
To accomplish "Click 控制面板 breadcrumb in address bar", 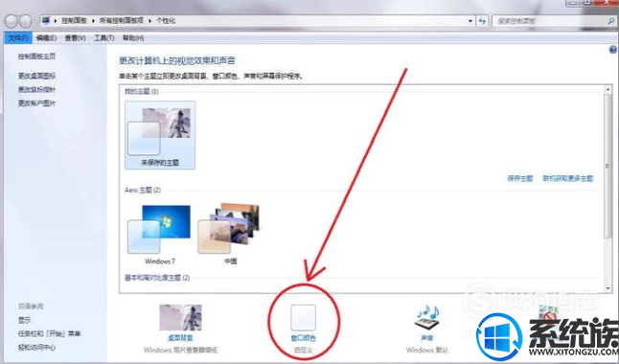I will 74,20.
